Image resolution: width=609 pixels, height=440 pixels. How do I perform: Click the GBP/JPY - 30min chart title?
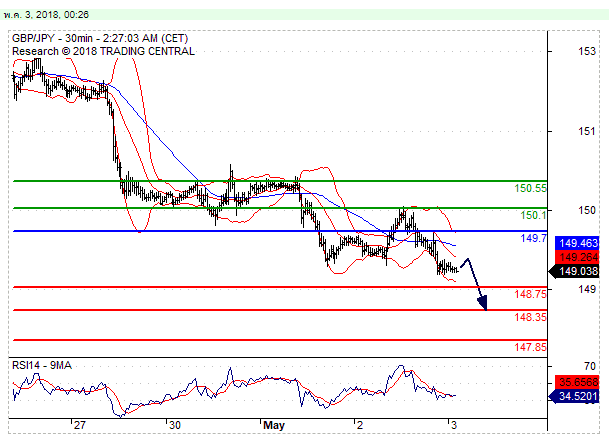coord(100,38)
